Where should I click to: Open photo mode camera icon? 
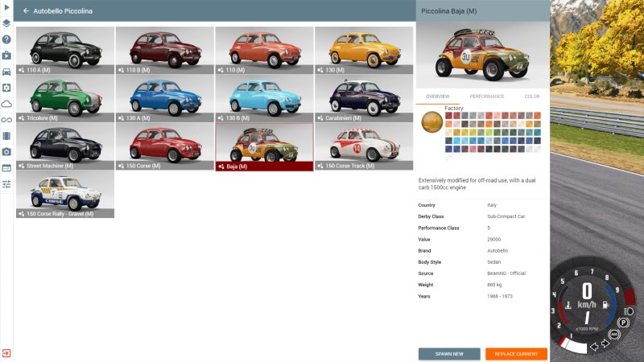click(x=6, y=152)
